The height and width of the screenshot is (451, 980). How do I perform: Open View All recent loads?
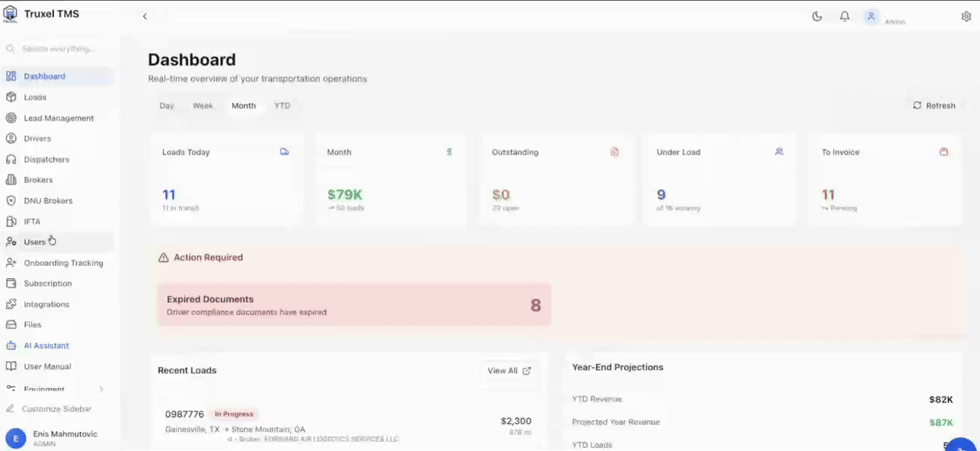point(508,370)
